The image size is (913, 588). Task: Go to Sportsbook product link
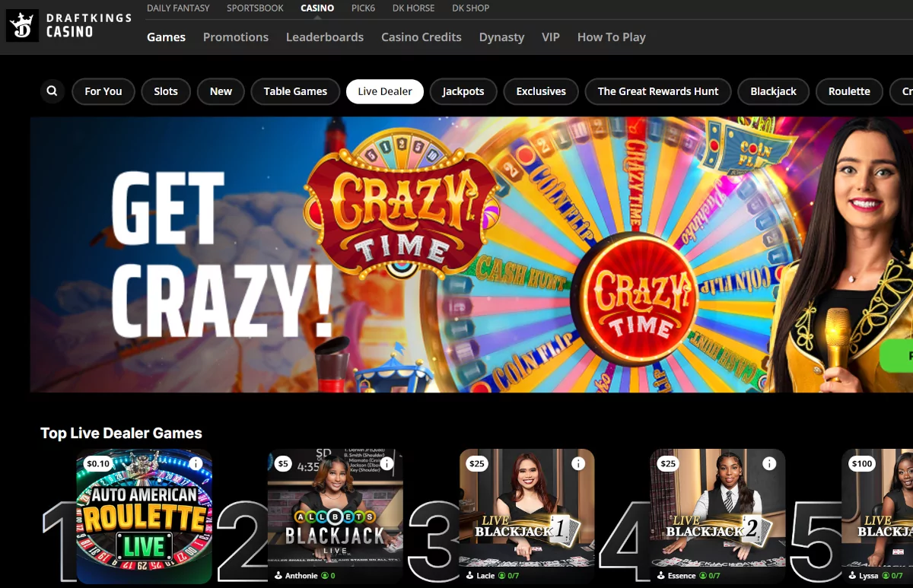[255, 8]
